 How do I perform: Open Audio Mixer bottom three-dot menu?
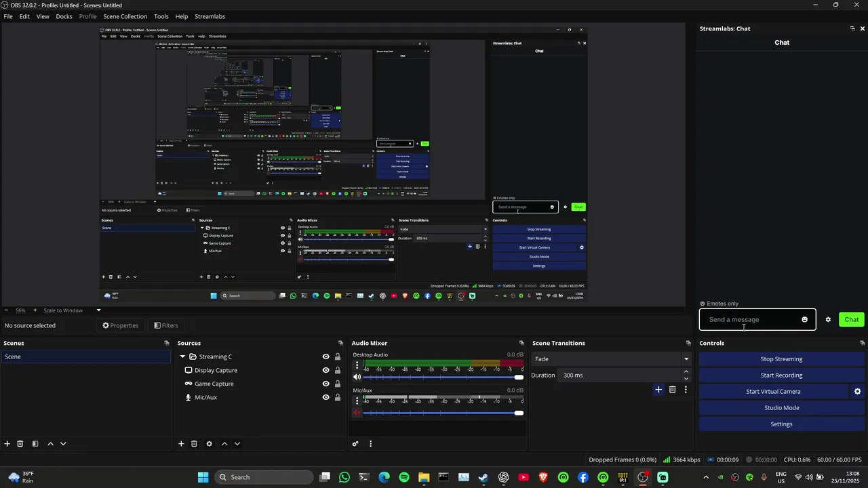click(370, 444)
